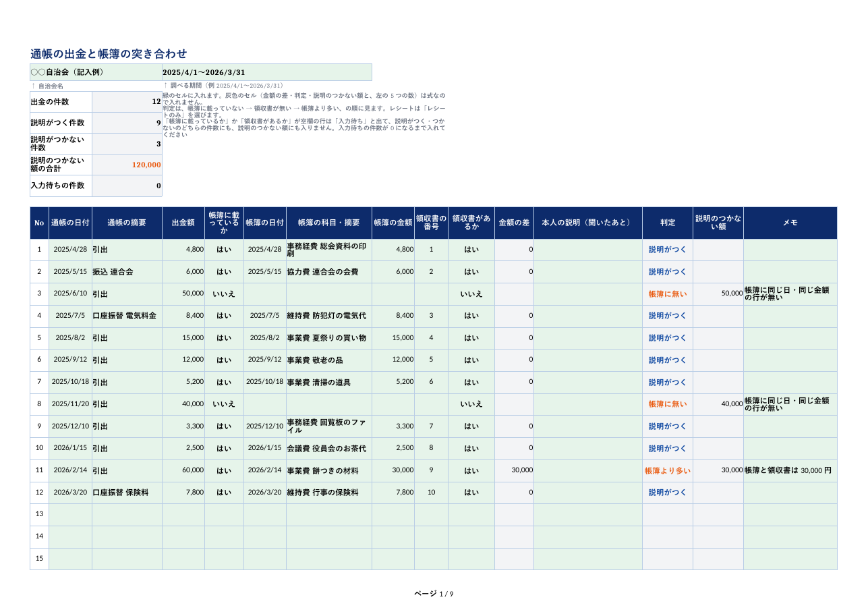The image size is (868, 614).
Task: Click the 帳簿に無い verdict in row 8
Action: 668,404
